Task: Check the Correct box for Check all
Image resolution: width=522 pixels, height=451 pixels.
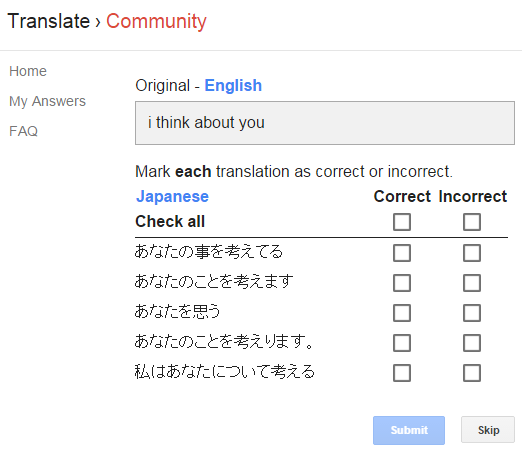Action: click(402, 222)
